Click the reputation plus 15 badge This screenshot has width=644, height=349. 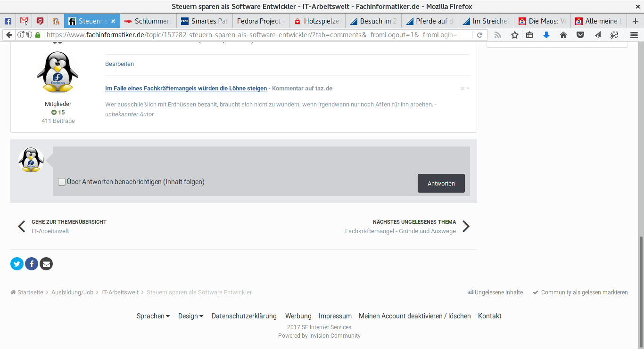[x=58, y=113]
